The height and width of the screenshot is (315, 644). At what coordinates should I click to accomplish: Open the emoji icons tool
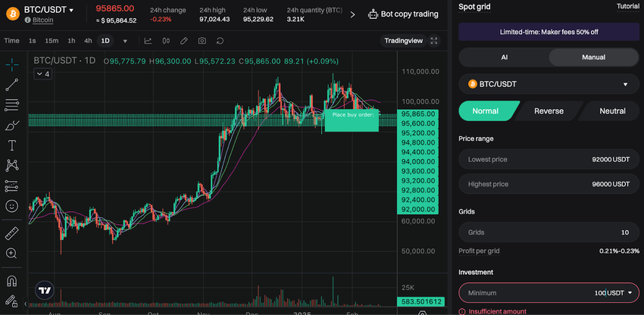12,206
